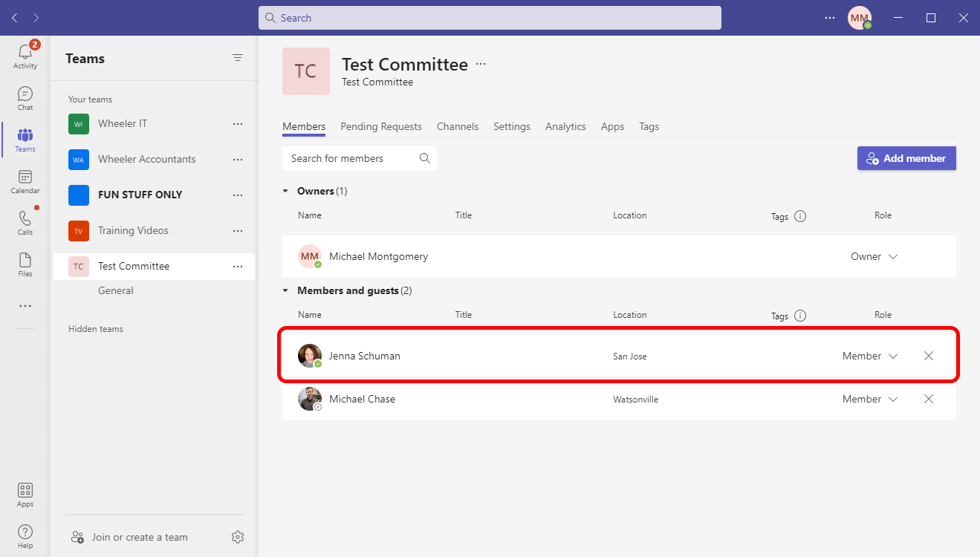
Task: Open Settings and more ellipsis in title bar
Action: click(x=830, y=18)
